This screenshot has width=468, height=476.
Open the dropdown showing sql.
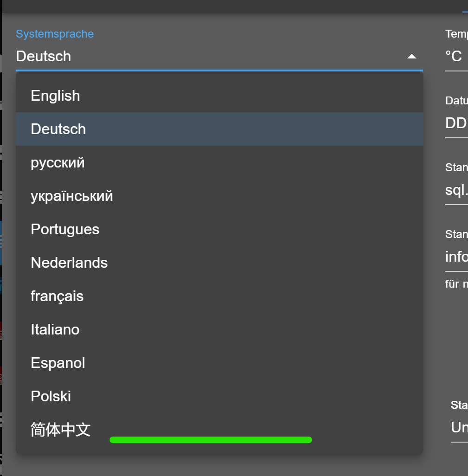(x=456, y=190)
